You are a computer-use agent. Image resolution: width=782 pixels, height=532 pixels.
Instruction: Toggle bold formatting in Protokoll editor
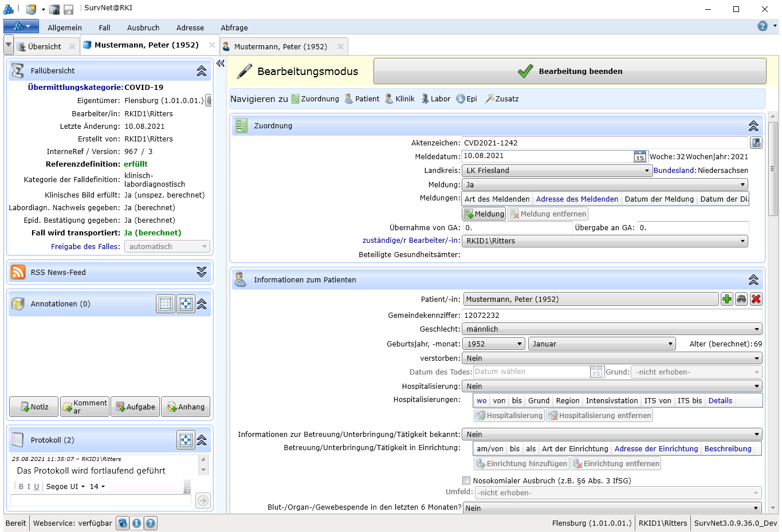[21, 487]
